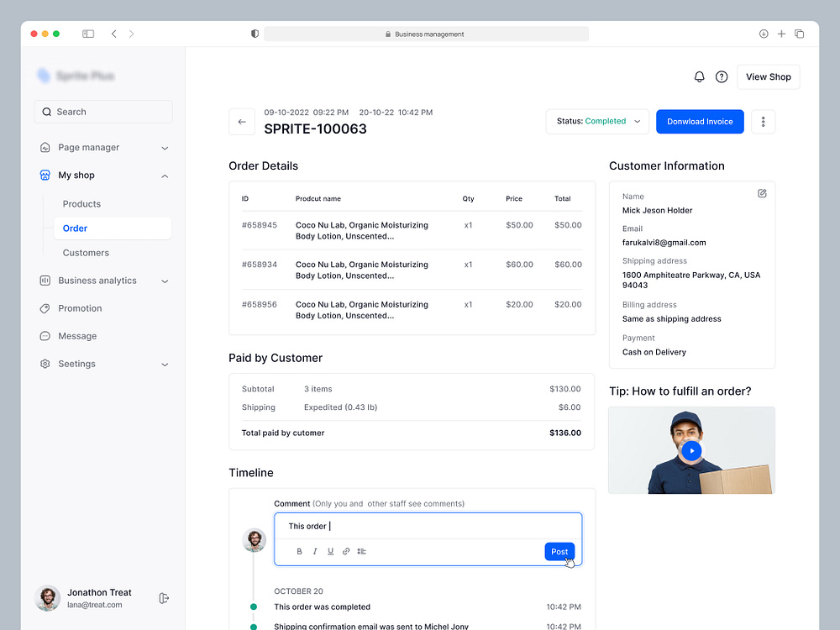Click the help question mark icon

(722, 76)
